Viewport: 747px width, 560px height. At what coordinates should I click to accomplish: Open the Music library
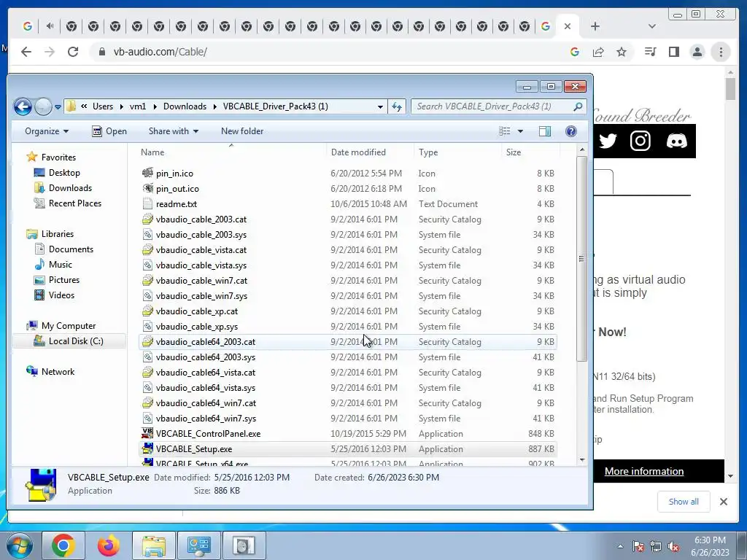click(60, 264)
